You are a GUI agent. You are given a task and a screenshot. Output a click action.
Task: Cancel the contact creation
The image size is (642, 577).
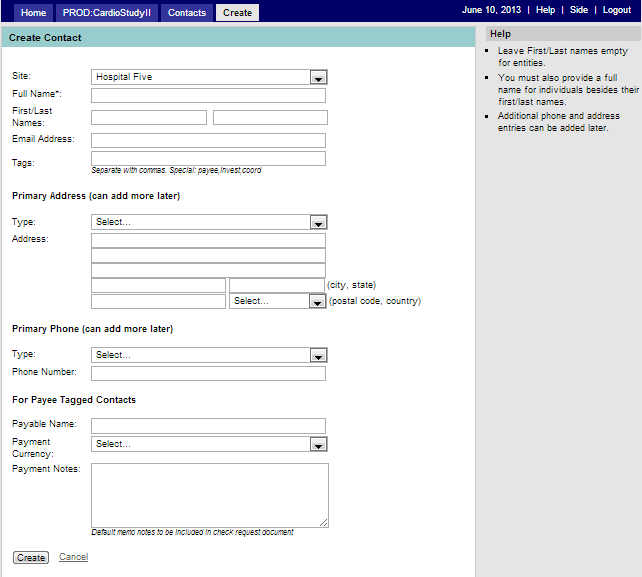click(73, 557)
